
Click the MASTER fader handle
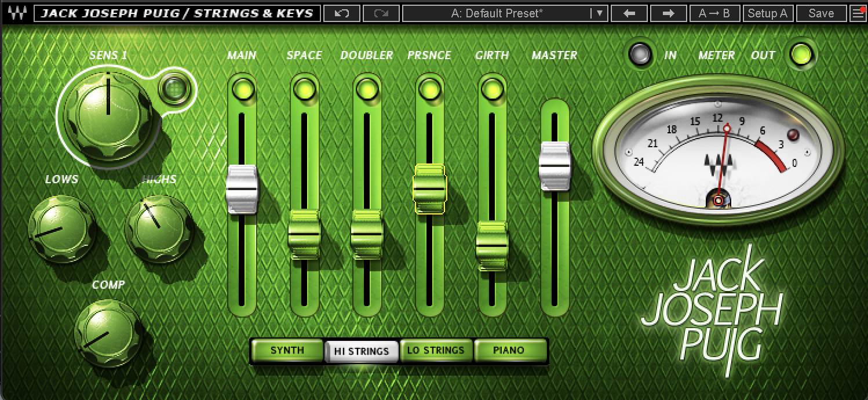[x=555, y=166]
